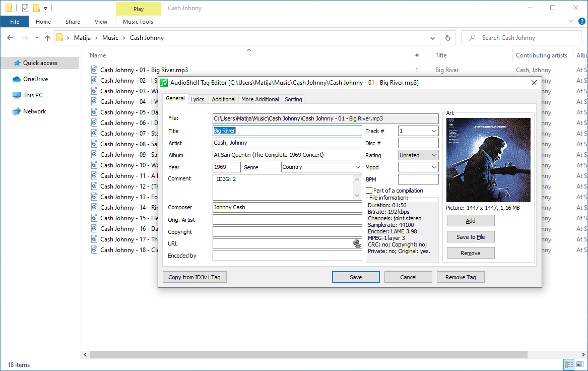
Task: Select file Cash Johnny - 01 - Big River.mp3
Action: (144, 70)
